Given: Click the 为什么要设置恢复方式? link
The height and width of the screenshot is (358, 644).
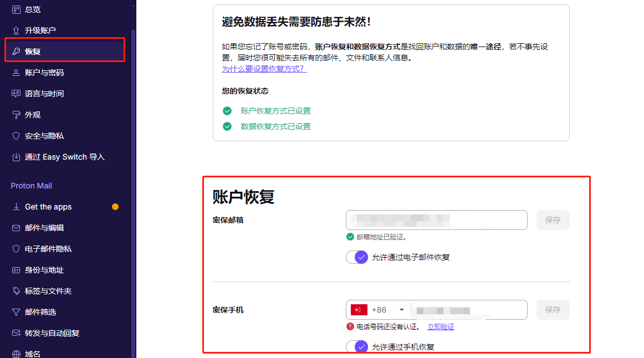Looking at the screenshot, I should pyautogui.click(x=264, y=69).
